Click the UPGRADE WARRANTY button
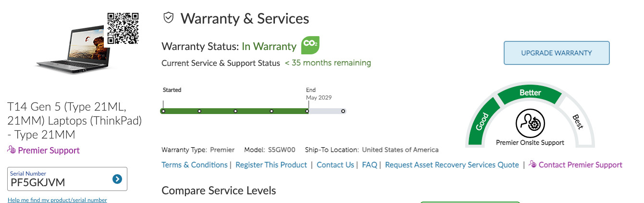644x203 pixels. (x=557, y=53)
